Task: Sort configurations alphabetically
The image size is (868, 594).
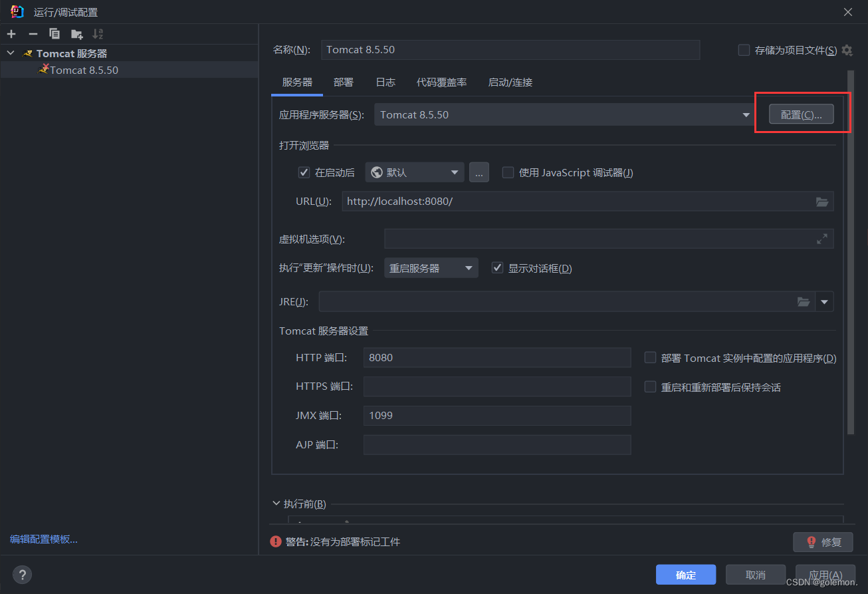Action: point(98,34)
